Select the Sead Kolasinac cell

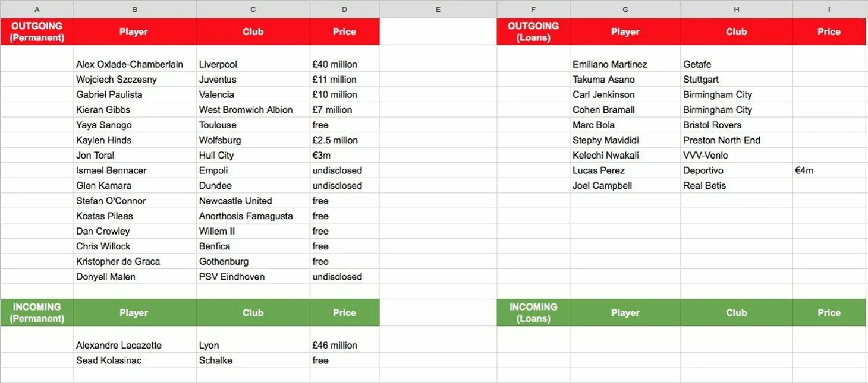[x=109, y=360]
